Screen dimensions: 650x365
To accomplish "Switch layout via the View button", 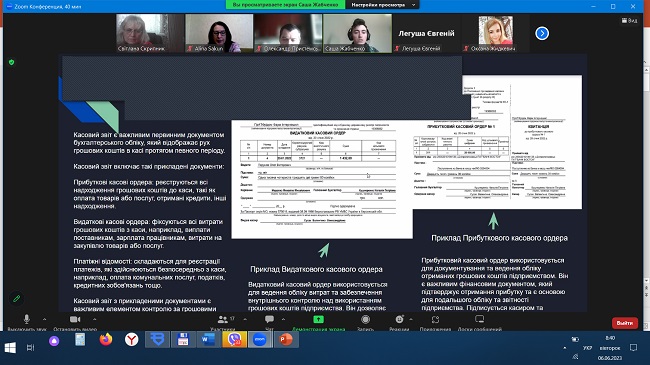I will [x=629, y=20].
